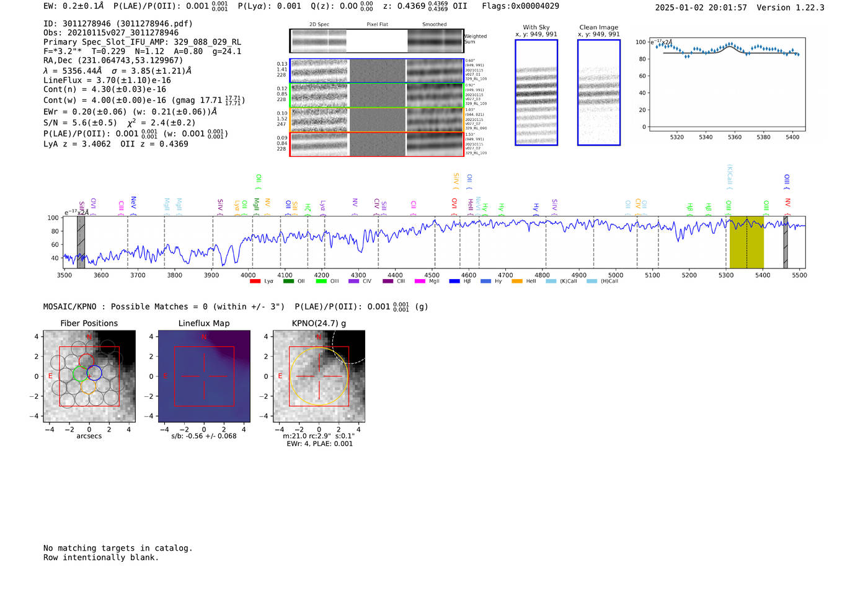The width and height of the screenshot is (868, 591).
Task: Click the EWr: 4, PLAE: 0.001 caption
Action: pos(319,444)
